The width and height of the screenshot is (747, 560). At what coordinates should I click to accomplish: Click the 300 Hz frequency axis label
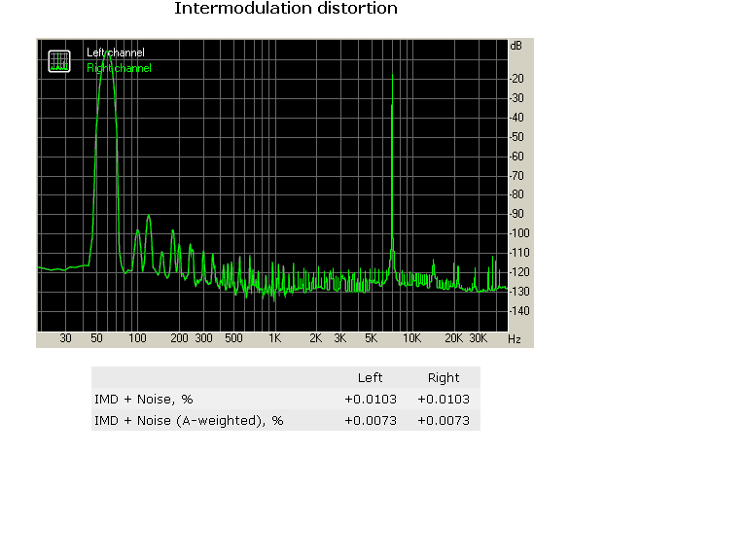tap(204, 338)
